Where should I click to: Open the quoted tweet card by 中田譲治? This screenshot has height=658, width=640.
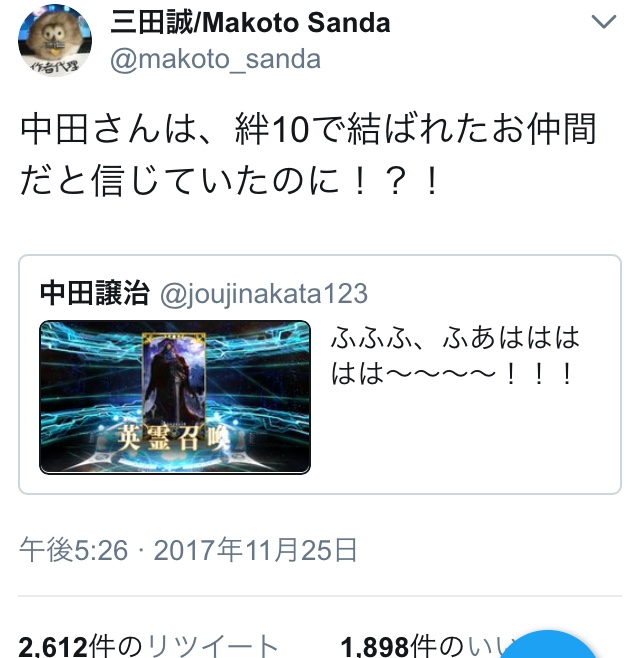point(320,374)
